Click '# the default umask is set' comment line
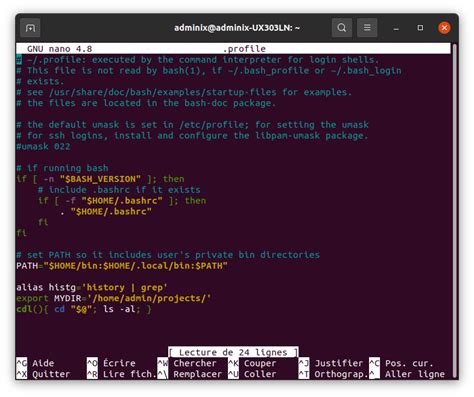This screenshot has height=397, width=474. [x=192, y=125]
